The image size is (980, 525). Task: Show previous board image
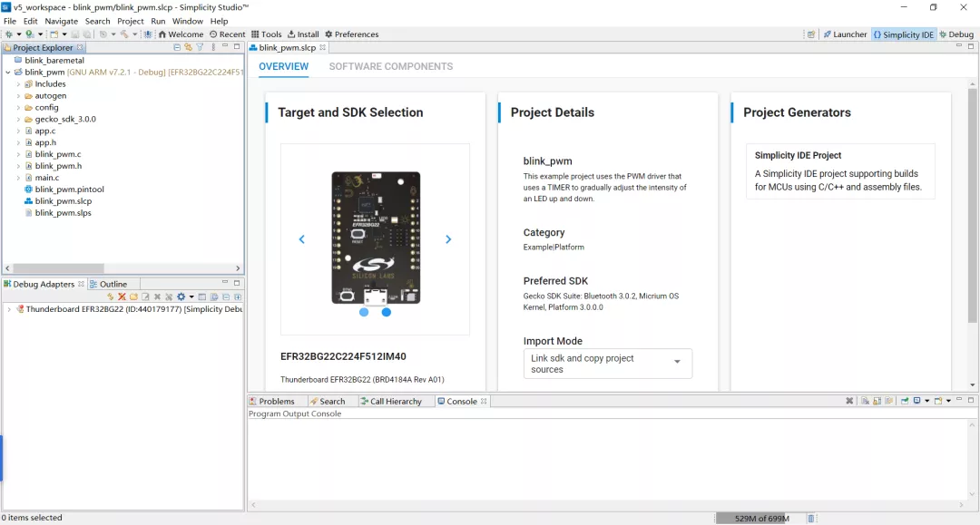click(302, 239)
